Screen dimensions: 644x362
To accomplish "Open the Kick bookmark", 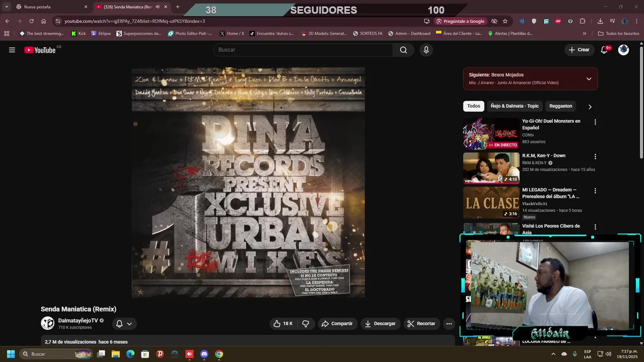I will 78,34.
